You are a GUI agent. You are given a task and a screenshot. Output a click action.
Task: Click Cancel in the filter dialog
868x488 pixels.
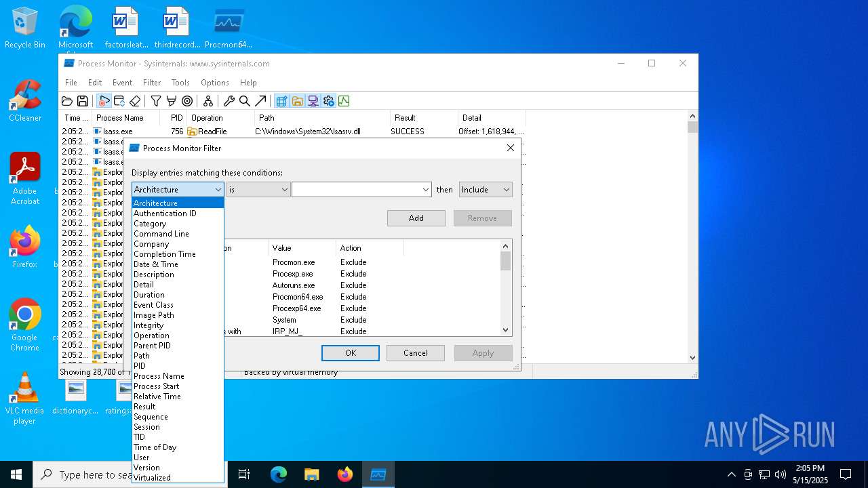(x=416, y=353)
